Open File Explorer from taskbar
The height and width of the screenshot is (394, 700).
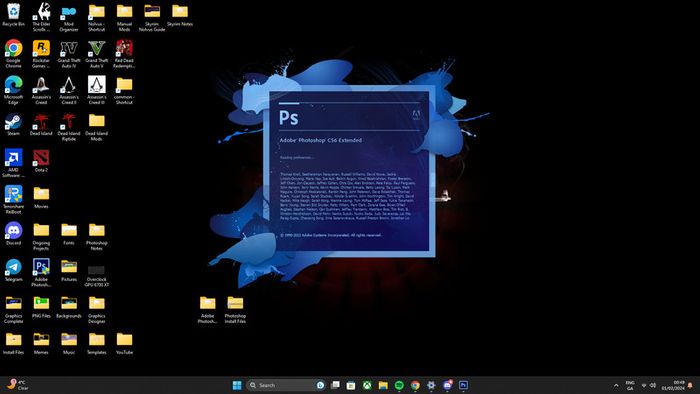pyautogui.click(x=383, y=385)
